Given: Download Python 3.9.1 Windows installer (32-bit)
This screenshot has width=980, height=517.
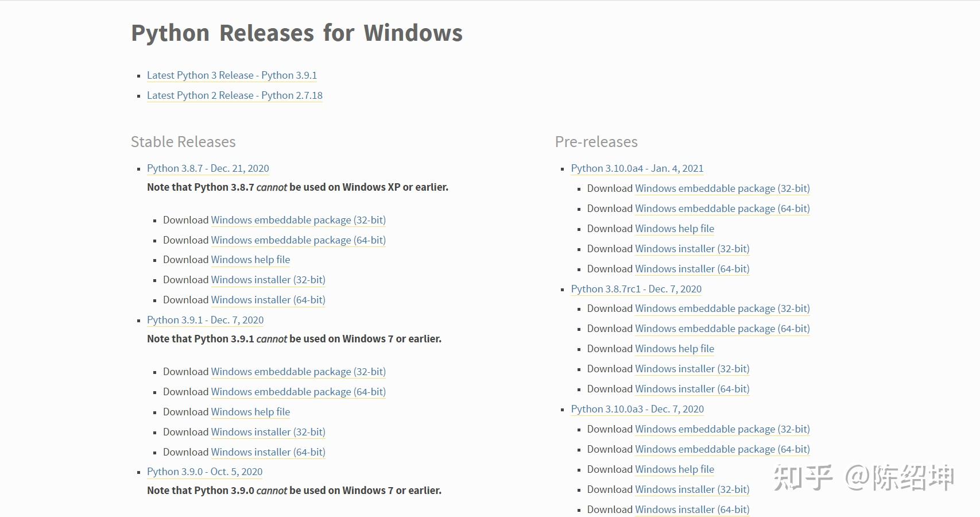Looking at the screenshot, I should tap(268, 432).
